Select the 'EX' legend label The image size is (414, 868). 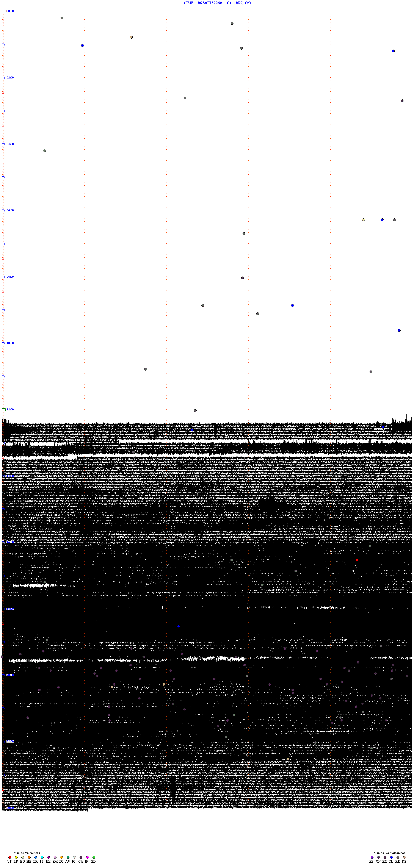pos(48,862)
